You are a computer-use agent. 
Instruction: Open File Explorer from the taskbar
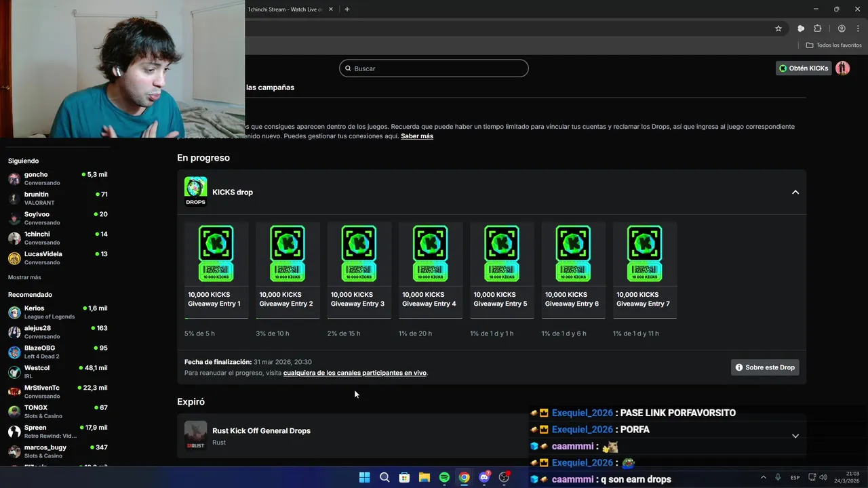coord(424,477)
